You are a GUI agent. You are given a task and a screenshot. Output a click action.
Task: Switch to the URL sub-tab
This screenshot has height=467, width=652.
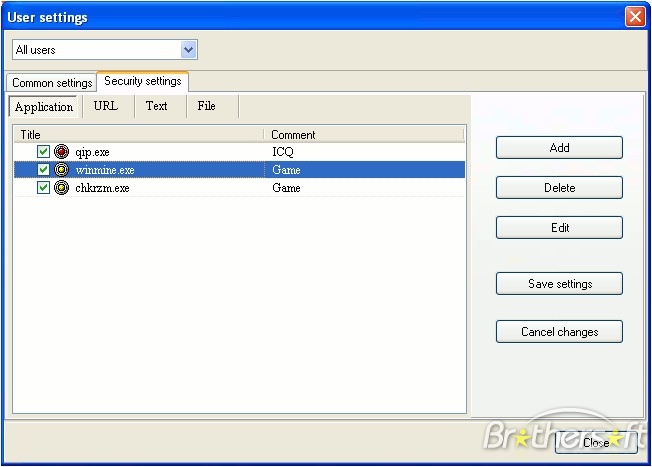[x=106, y=106]
